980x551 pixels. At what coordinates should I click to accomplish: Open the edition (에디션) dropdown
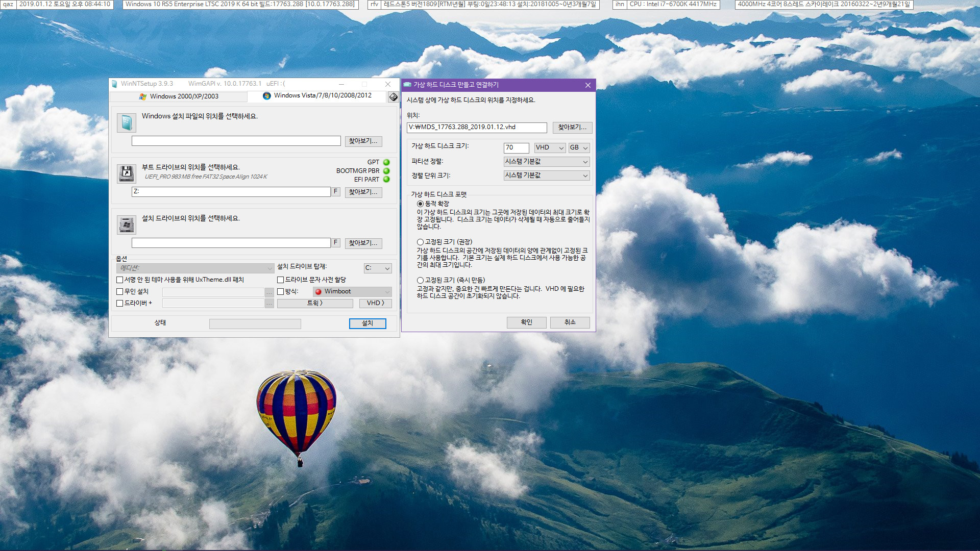[195, 268]
